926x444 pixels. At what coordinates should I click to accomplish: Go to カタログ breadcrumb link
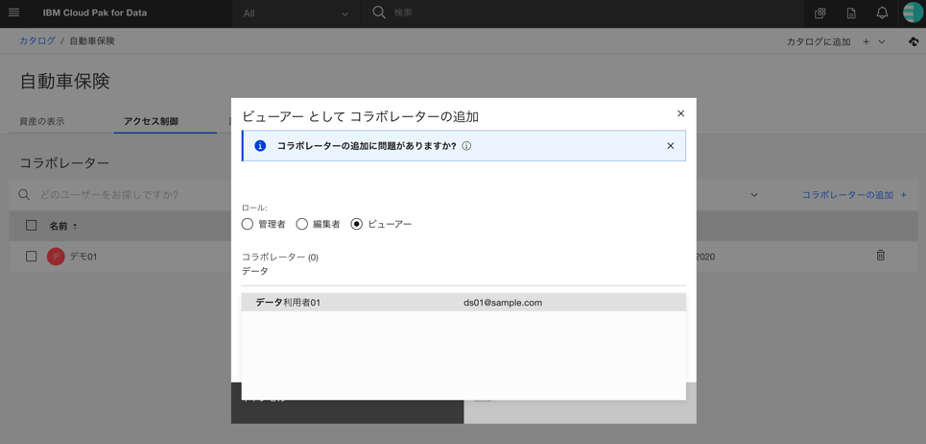pos(37,41)
